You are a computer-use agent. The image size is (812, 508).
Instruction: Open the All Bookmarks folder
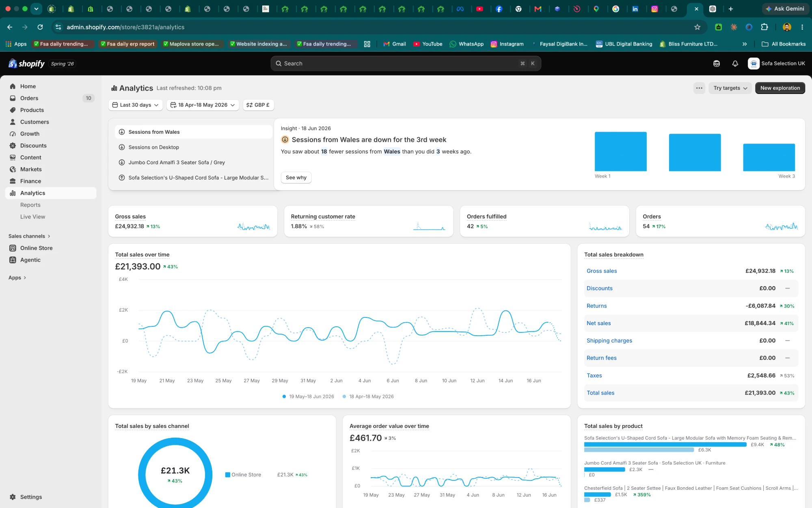pos(783,44)
